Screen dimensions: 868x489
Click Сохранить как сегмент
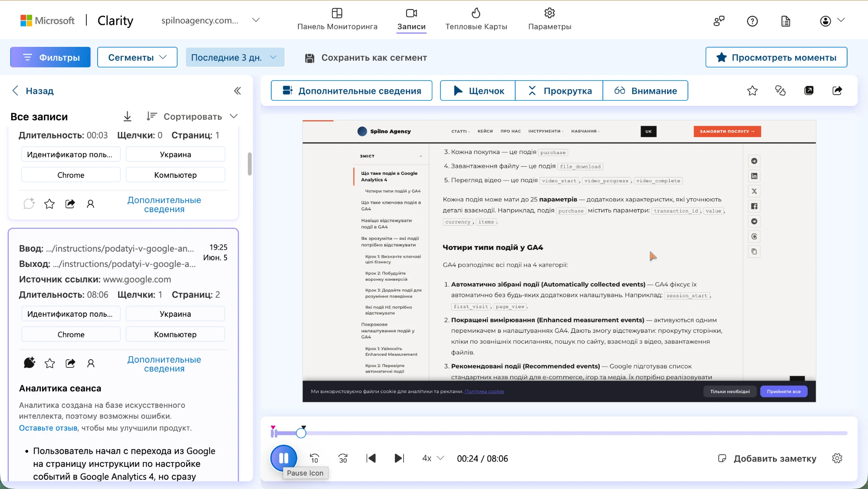click(365, 58)
